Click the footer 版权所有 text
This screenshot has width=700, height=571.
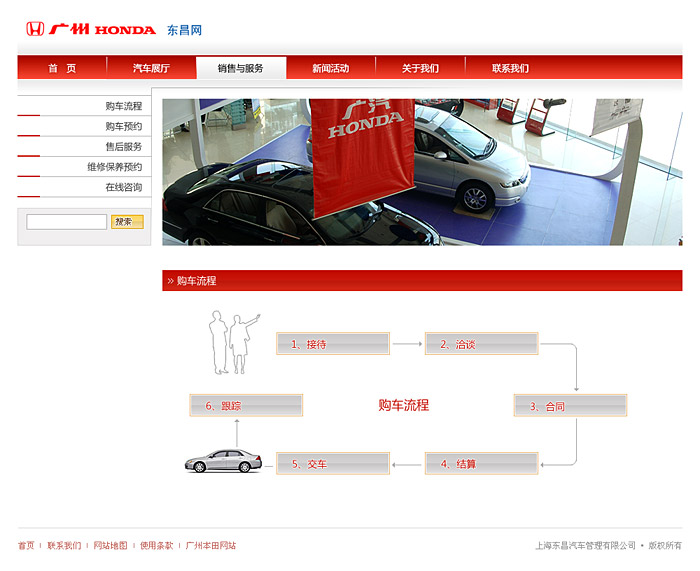point(665,545)
